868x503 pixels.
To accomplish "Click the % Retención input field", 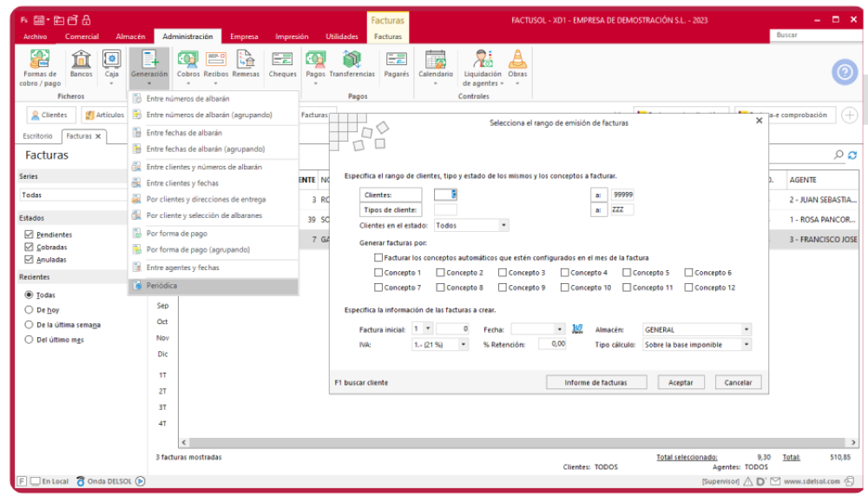I will pyautogui.click(x=552, y=344).
